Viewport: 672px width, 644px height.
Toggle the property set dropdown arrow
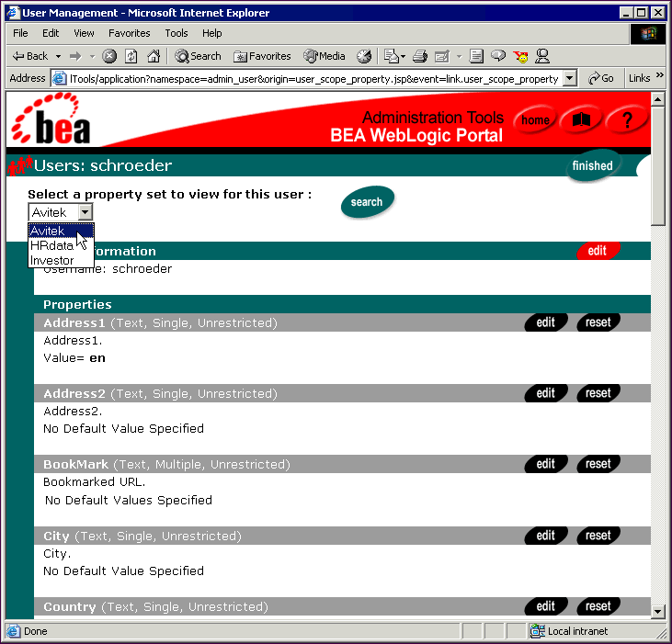point(85,212)
